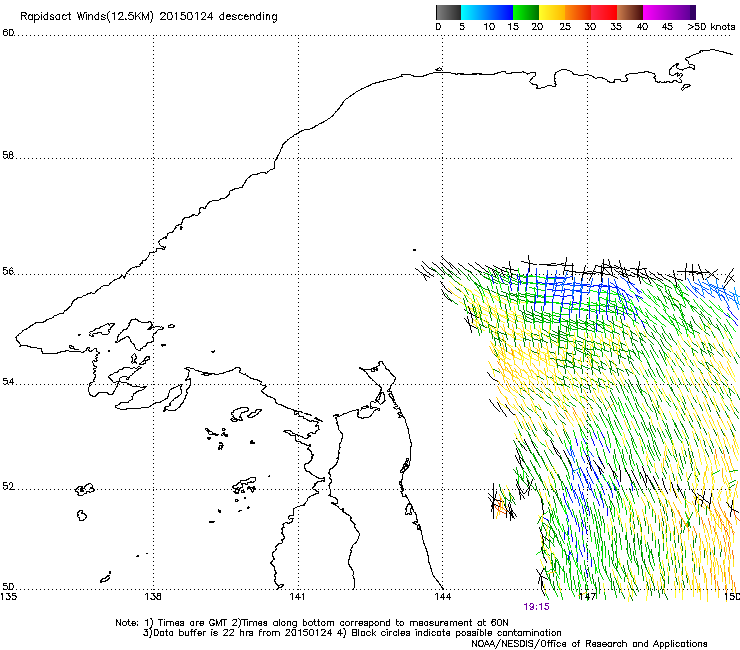This screenshot has height=650, width=740.
Task: Click the legend scale value '25'
Action: pos(565,27)
